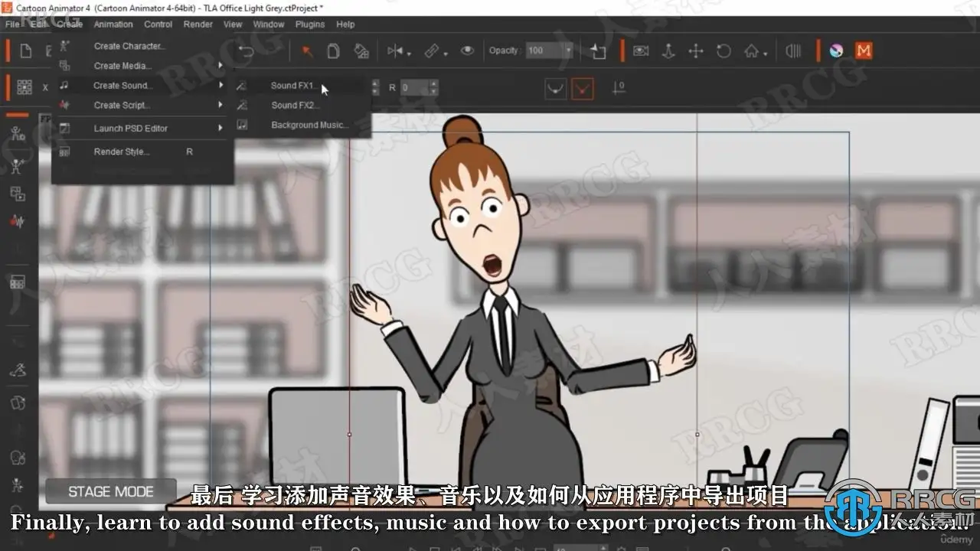The height and width of the screenshot is (551, 980).
Task: Click the circular rotate tool icon
Action: [x=724, y=51]
